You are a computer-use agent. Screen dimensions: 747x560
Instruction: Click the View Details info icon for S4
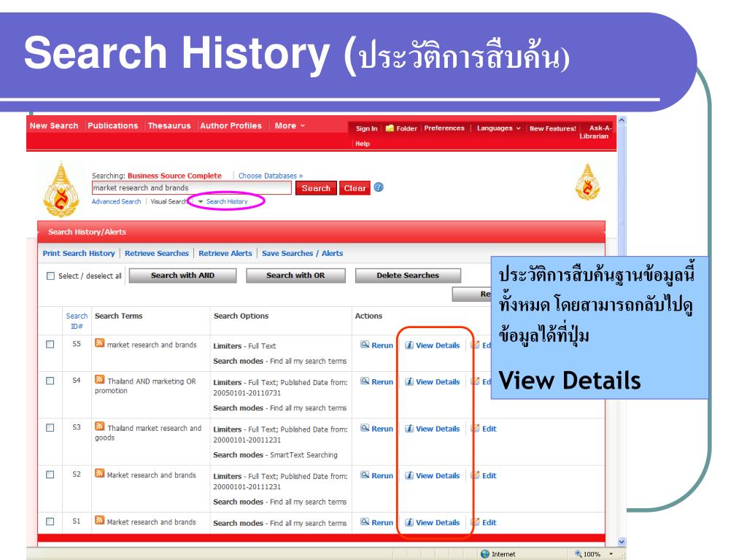pos(409,381)
